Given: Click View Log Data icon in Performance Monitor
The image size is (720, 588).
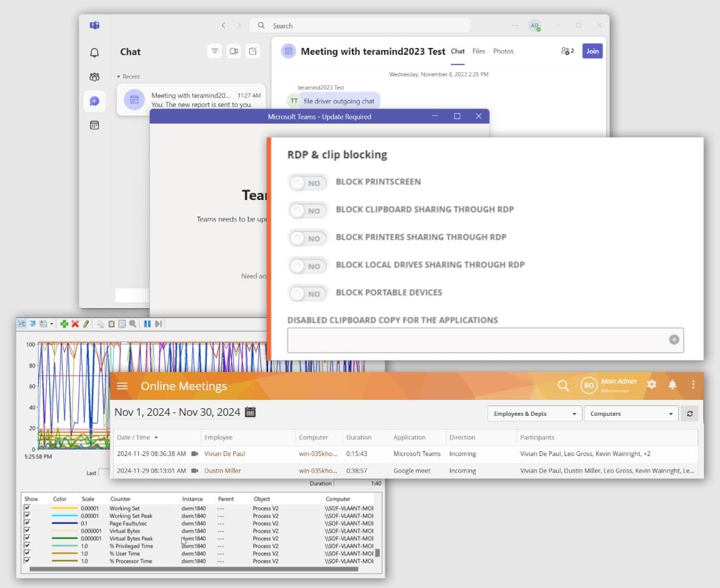Looking at the screenshot, I should tap(33, 324).
